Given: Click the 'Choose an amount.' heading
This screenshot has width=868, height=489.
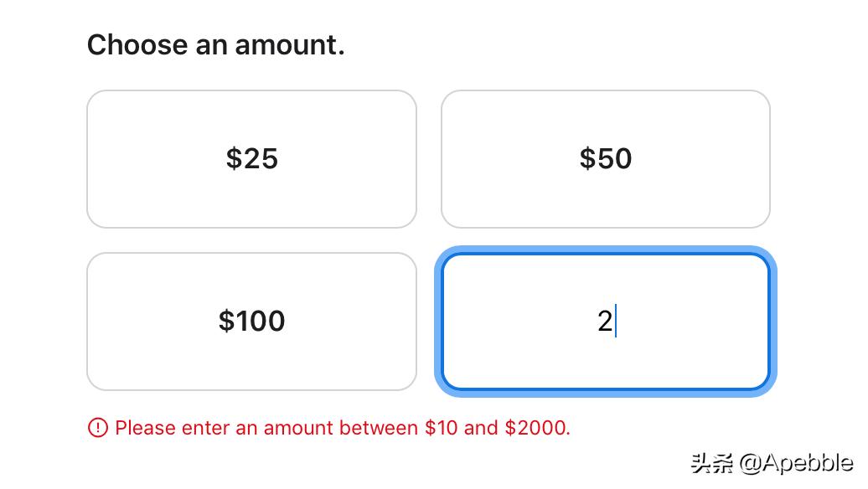Looking at the screenshot, I should [215, 44].
